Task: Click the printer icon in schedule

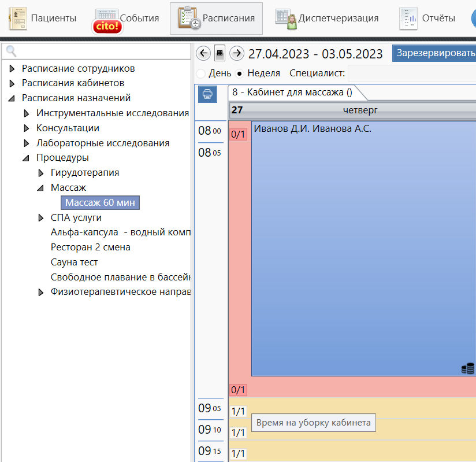Action: [x=208, y=94]
